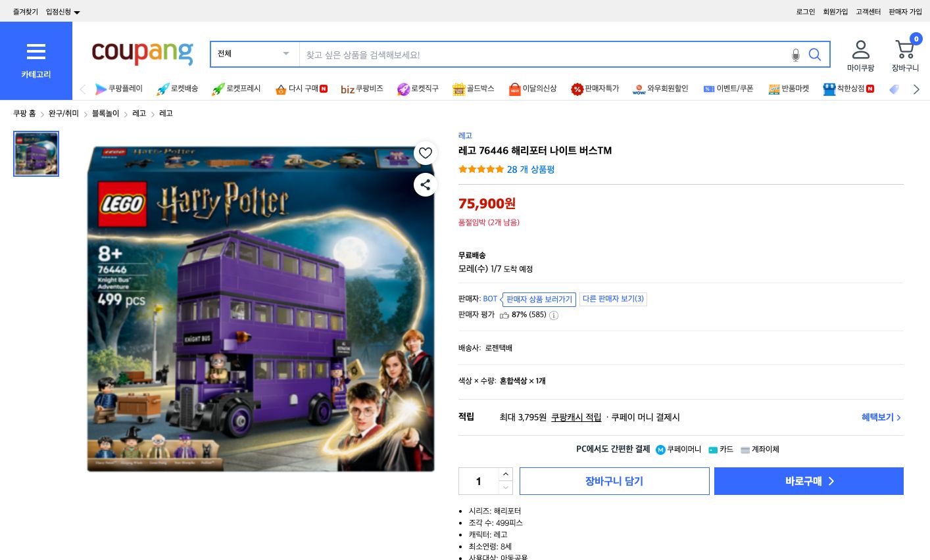This screenshot has height=560, width=930.
Task: Increase quantity with the up stepper arrow
Action: pos(505,474)
